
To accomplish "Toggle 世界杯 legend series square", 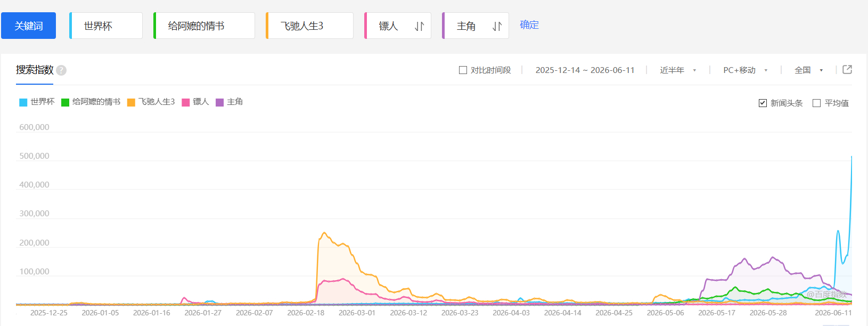I will (x=23, y=102).
